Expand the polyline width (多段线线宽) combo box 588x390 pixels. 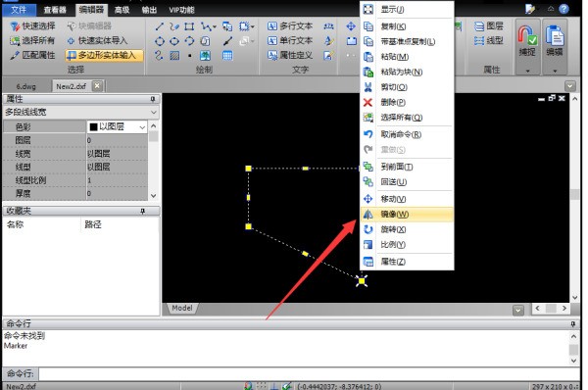pyautogui.click(x=81, y=112)
